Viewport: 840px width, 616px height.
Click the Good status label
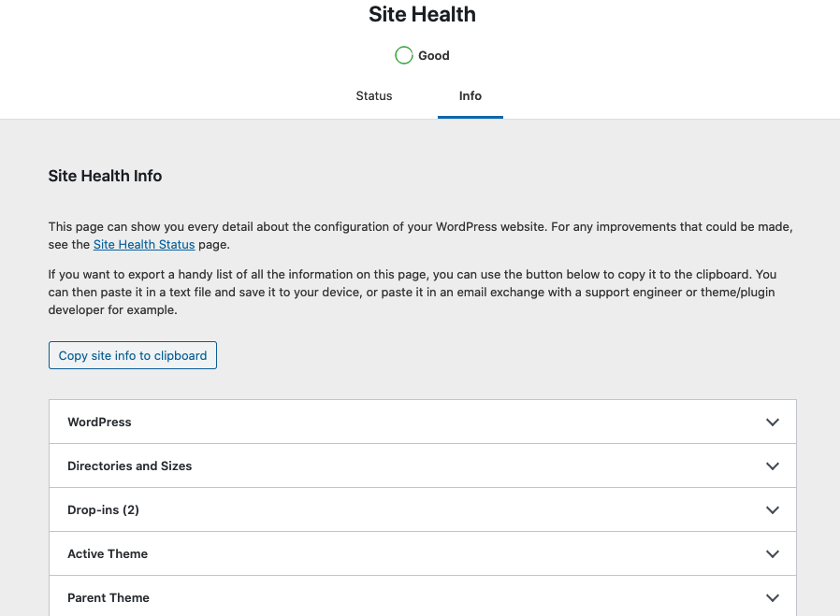(x=434, y=56)
